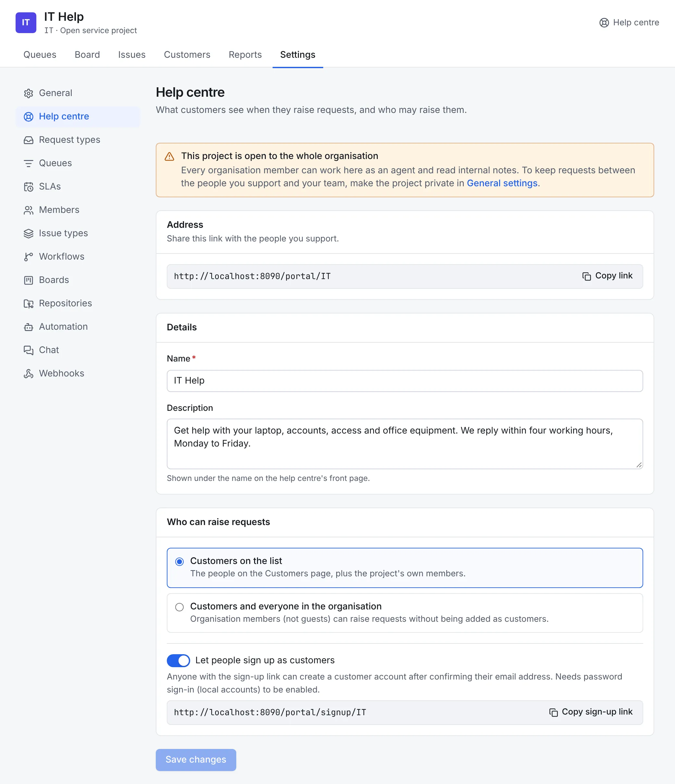The image size is (675, 784).
Task: Open the Customers tab
Action: (x=187, y=55)
